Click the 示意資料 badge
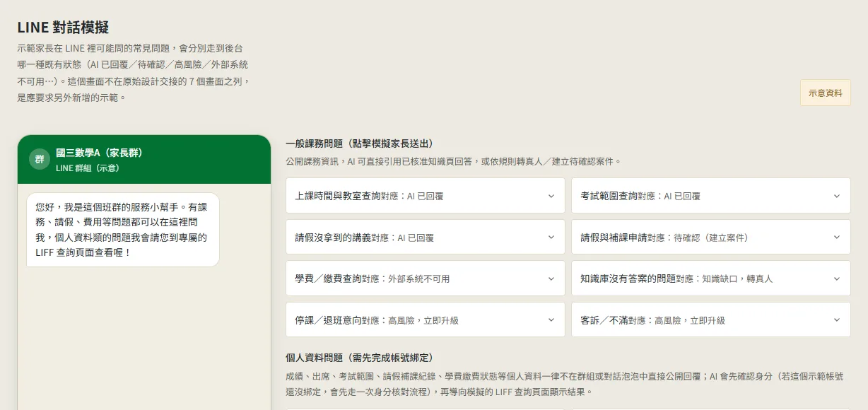This screenshot has width=868, height=410. 825,93
